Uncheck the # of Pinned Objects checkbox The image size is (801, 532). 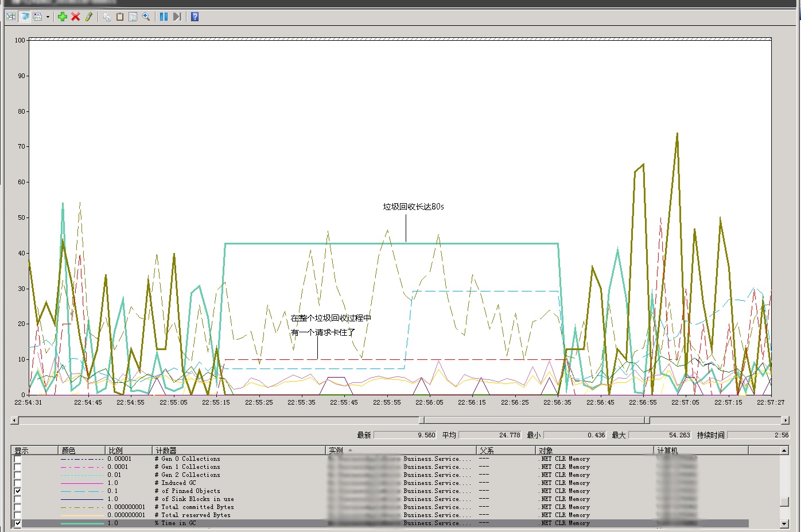pos(18,491)
